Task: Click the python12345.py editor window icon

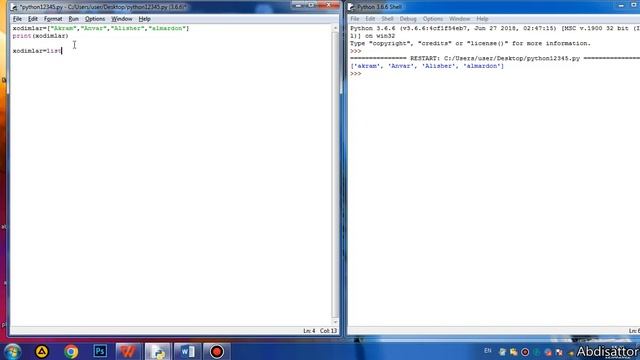Action: click(x=14, y=7)
